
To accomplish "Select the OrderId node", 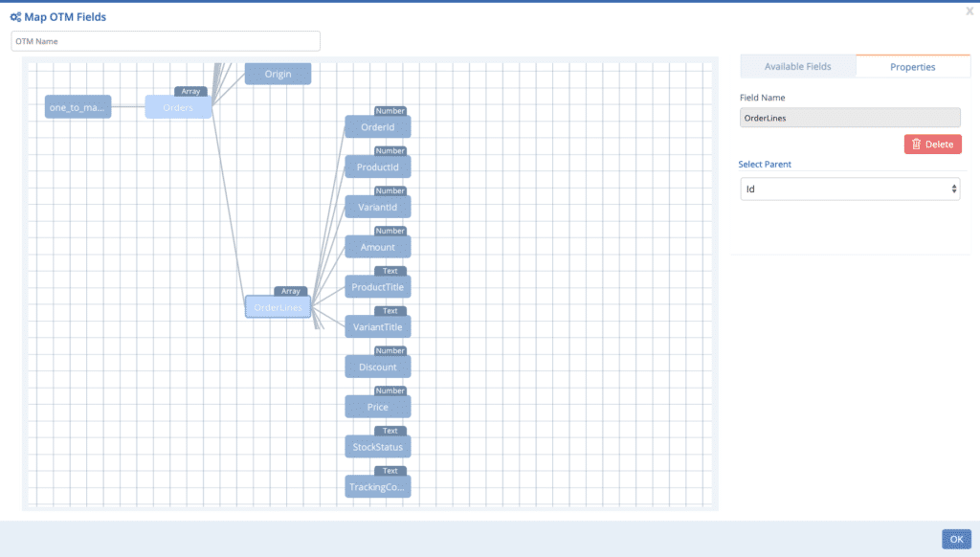I will tap(377, 127).
